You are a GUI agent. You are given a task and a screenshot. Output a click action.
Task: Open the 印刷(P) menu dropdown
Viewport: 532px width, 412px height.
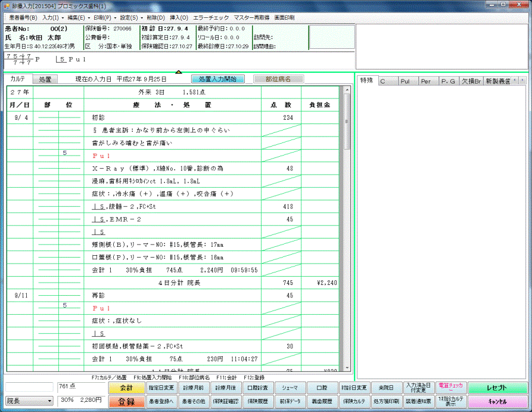[104, 18]
